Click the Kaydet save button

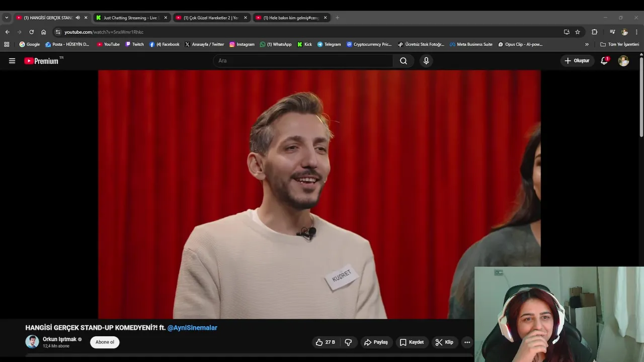(412, 342)
